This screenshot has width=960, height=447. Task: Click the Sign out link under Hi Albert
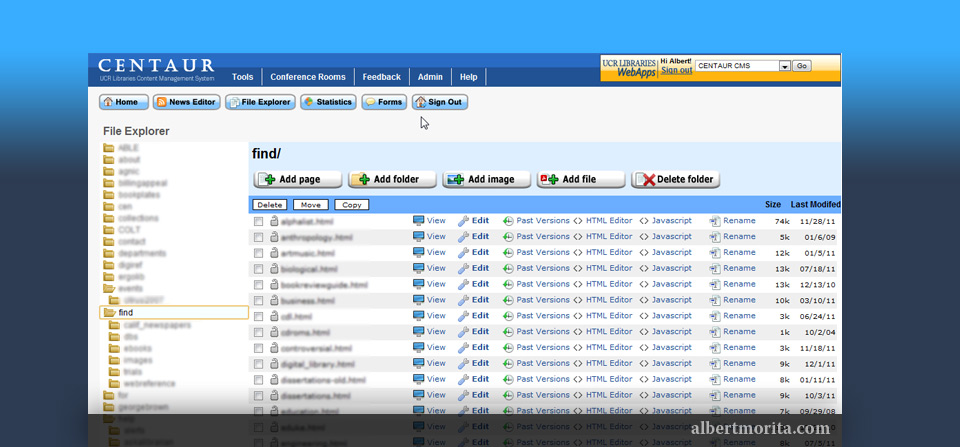(x=676, y=70)
